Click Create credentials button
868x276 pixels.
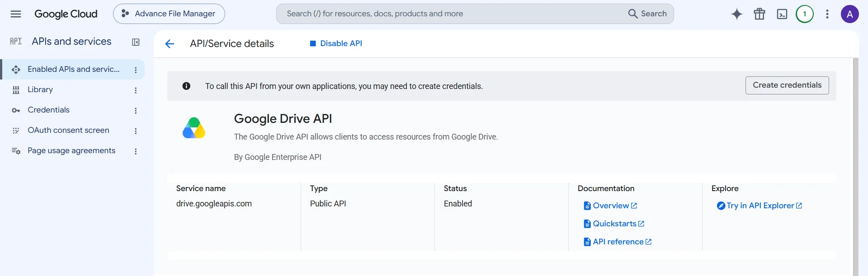pyautogui.click(x=787, y=85)
